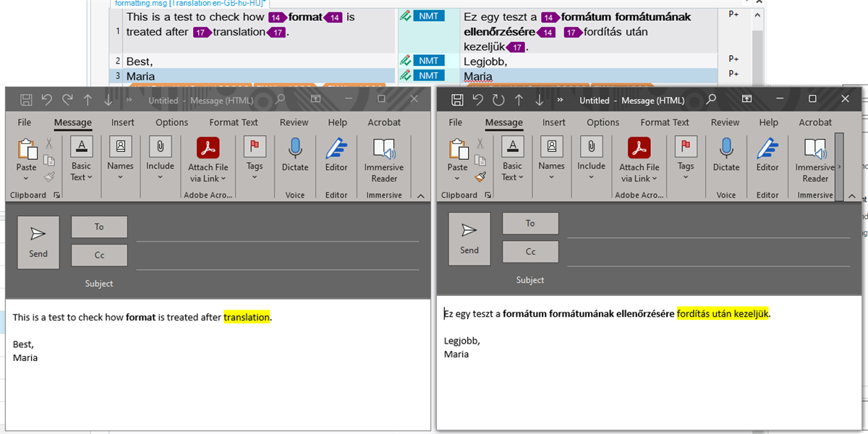Select Format Painter brush in left window
Image resolution: width=868 pixels, height=434 pixels.
click(49, 176)
